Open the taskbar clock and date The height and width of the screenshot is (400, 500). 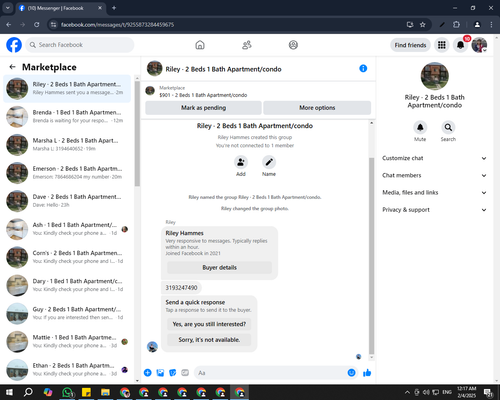(x=467, y=392)
